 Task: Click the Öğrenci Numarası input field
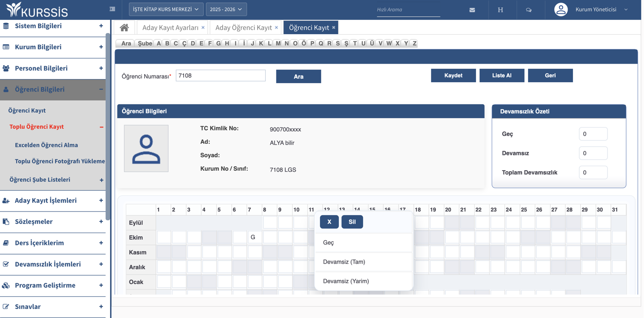(220, 75)
